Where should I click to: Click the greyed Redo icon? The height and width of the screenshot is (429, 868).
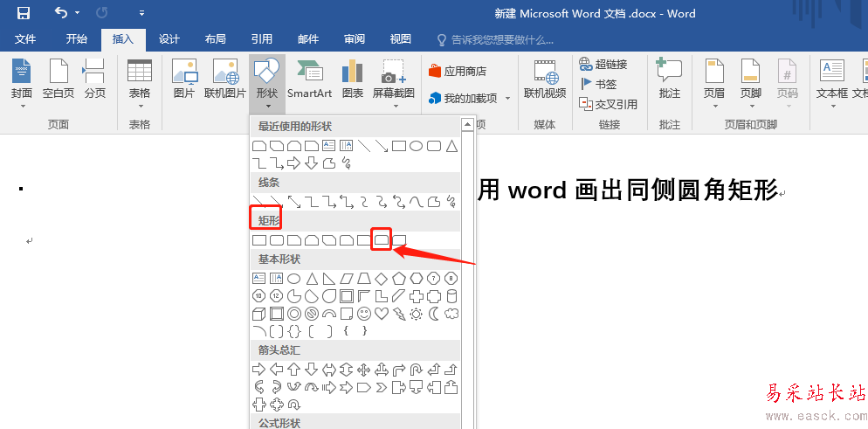101,12
